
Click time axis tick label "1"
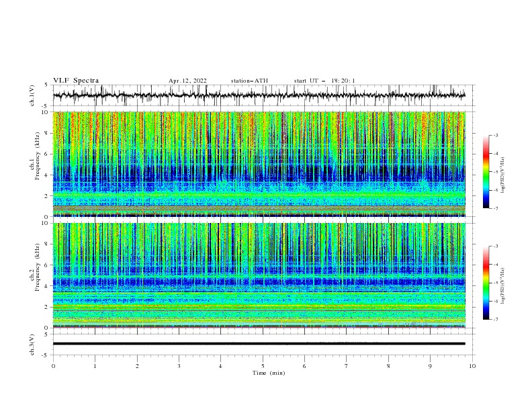tap(95, 366)
